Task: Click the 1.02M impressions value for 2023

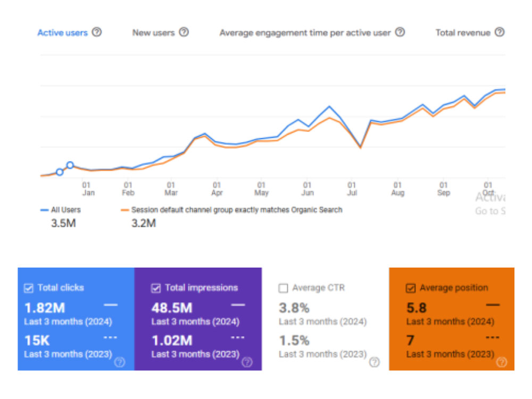Action: pyautogui.click(x=172, y=340)
